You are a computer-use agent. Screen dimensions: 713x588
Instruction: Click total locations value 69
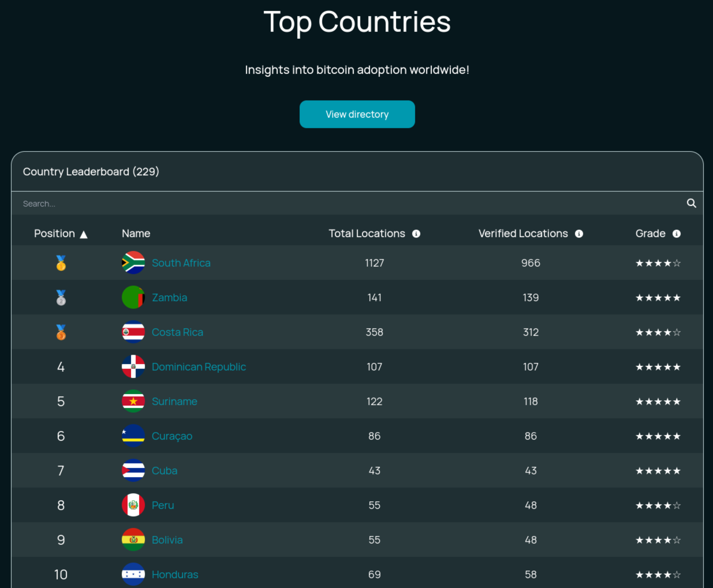pyautogui.click(x=374, y=574)
